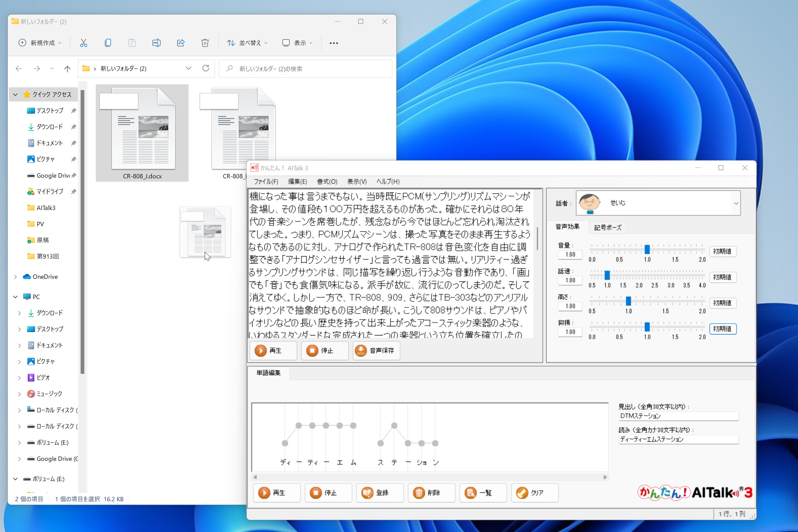The image size is (798, 532).
Task: Click the Share icon in Explorer toolbar
Action: pyautogui.click(x=180, y=43)
